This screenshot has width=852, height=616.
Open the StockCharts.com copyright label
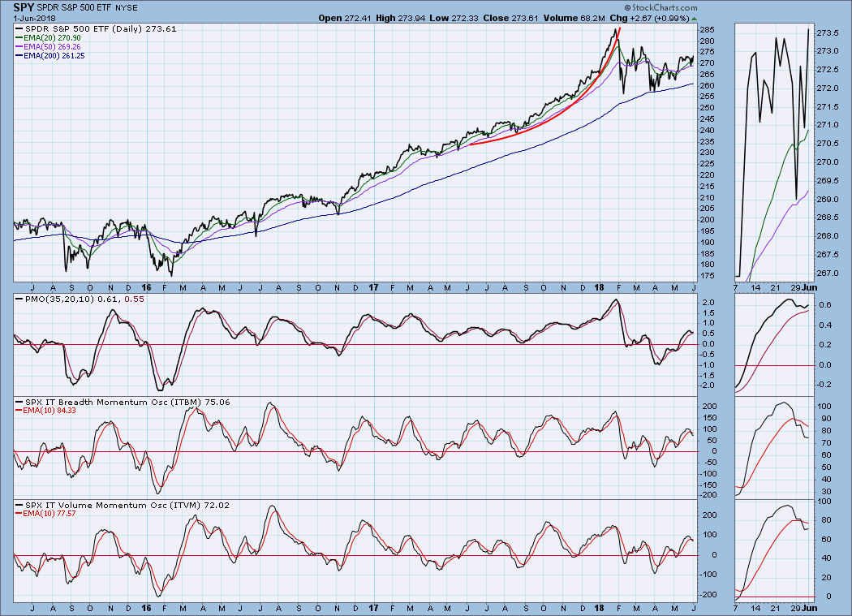coord(661,7)
